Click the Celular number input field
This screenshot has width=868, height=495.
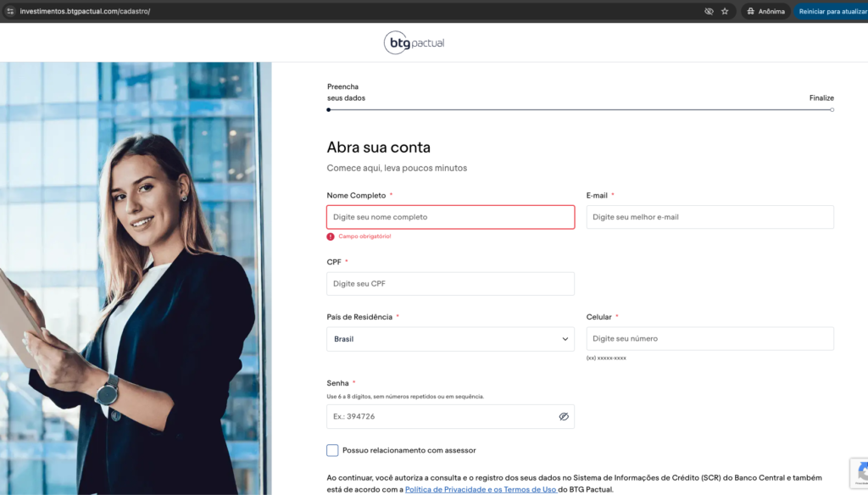[709, 339]
